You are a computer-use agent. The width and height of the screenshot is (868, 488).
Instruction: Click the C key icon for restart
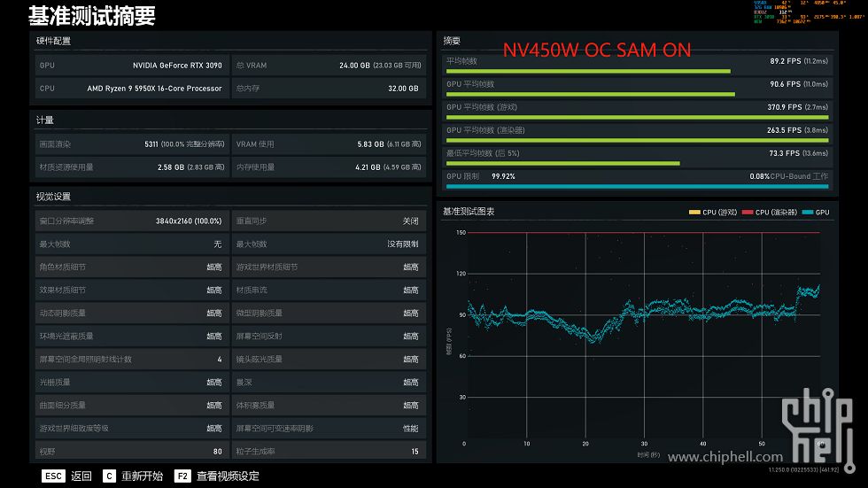point(109,476)
